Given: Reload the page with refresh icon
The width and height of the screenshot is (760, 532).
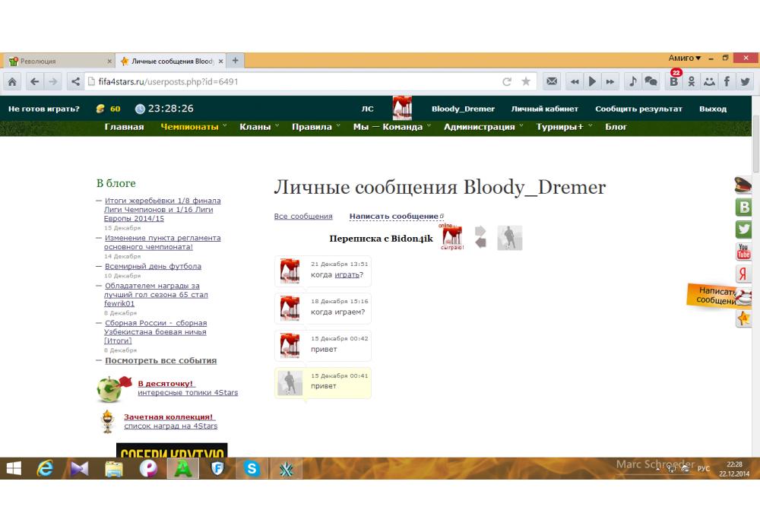Looking at the screenshot, I should pos(507,81).
